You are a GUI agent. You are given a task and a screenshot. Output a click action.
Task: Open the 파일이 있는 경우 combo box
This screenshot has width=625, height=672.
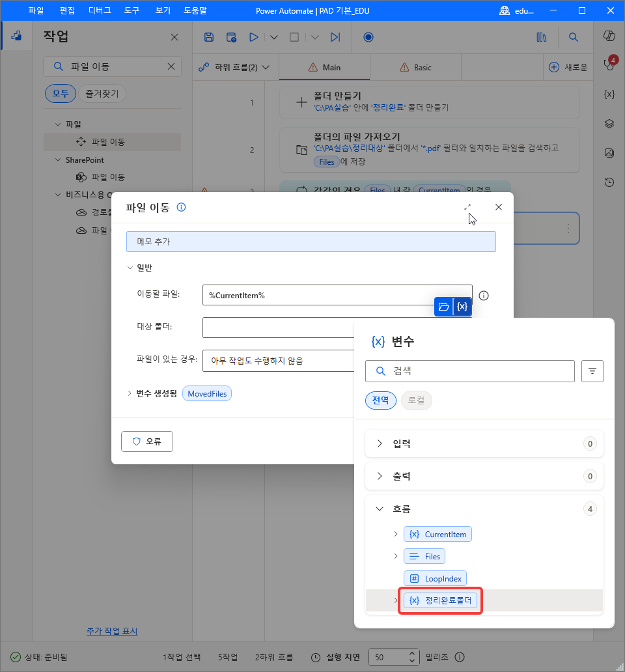tap(279, 361)
